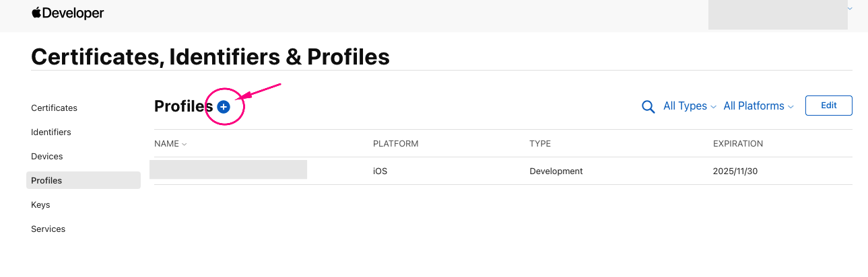868x277 pixels.
Task: Click the Certificates, Identifiers & Profiles title
Action: 210,57
